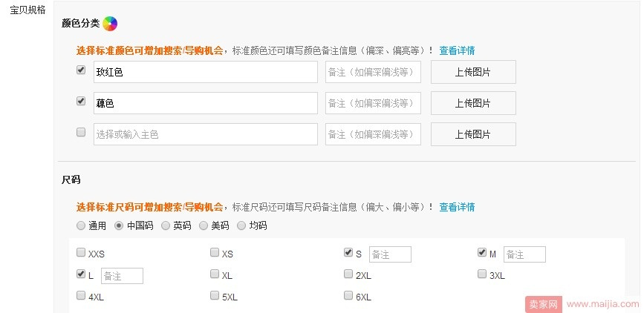Check the 4XL size checkbox
This screenshot has width=644, height=313.
click(x=81, y=295)
